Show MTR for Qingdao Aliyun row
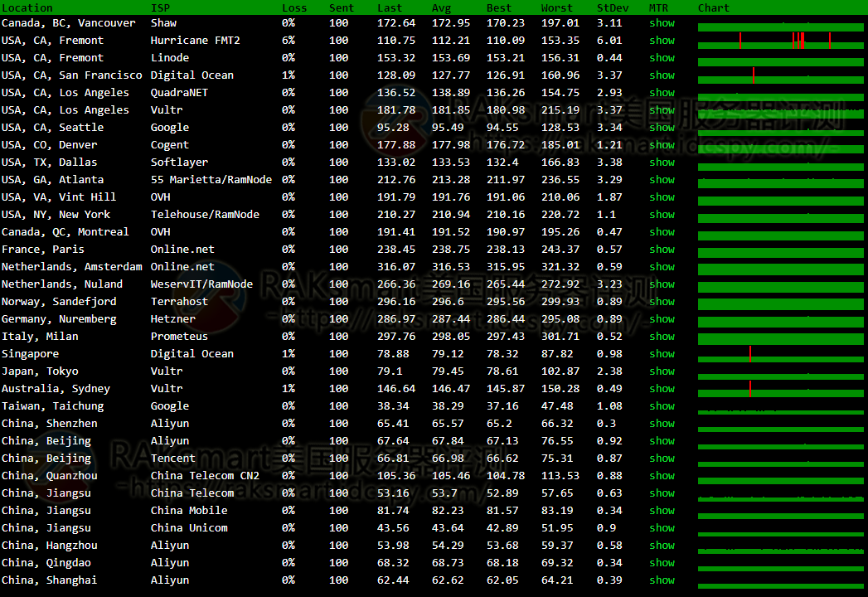Screen dimensions: 868x597 (x=662, y=563)
